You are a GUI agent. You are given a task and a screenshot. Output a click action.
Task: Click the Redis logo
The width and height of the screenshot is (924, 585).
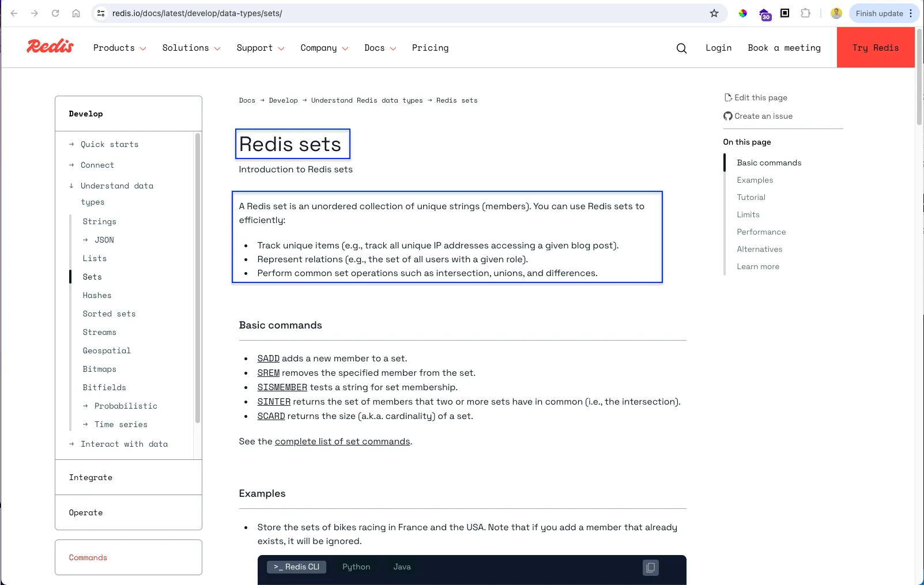tap(50, 46)
